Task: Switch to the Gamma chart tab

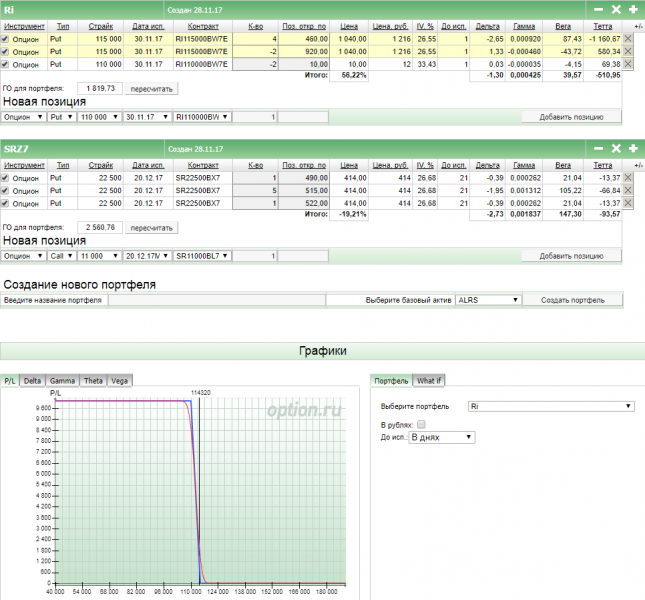Action: coord(62,380)
